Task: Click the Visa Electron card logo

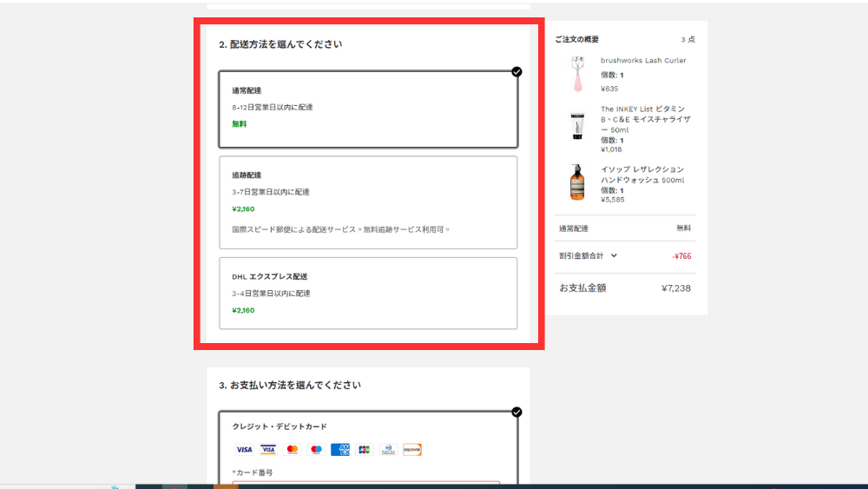Action: [268, 450]
